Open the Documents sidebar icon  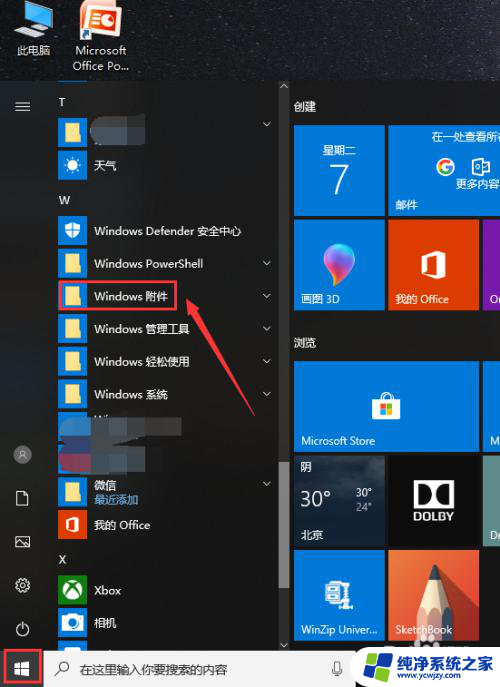[x=23, y=498]
